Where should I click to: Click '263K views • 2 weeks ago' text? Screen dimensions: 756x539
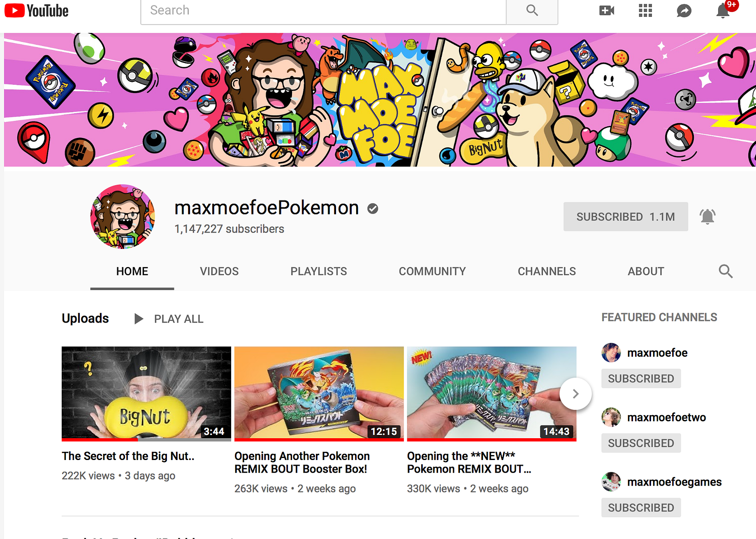point(295,488)
